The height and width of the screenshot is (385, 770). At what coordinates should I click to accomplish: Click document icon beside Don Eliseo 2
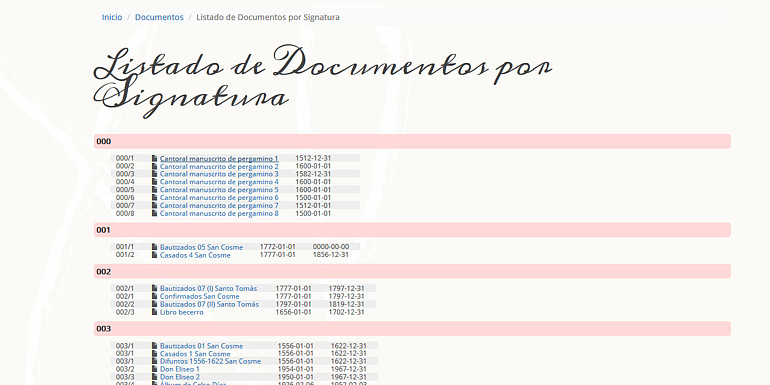point(155,377)
